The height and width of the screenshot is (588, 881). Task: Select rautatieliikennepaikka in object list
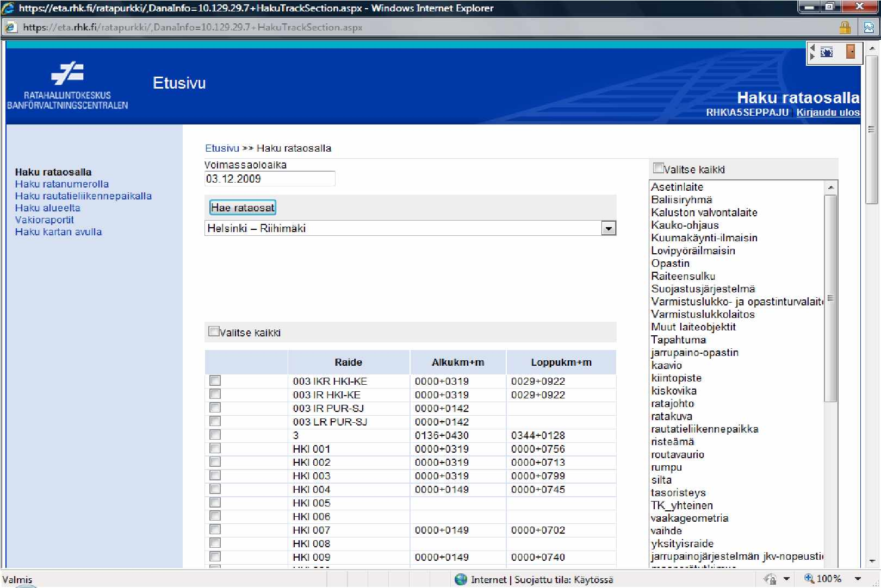click(x=704, y=429)
